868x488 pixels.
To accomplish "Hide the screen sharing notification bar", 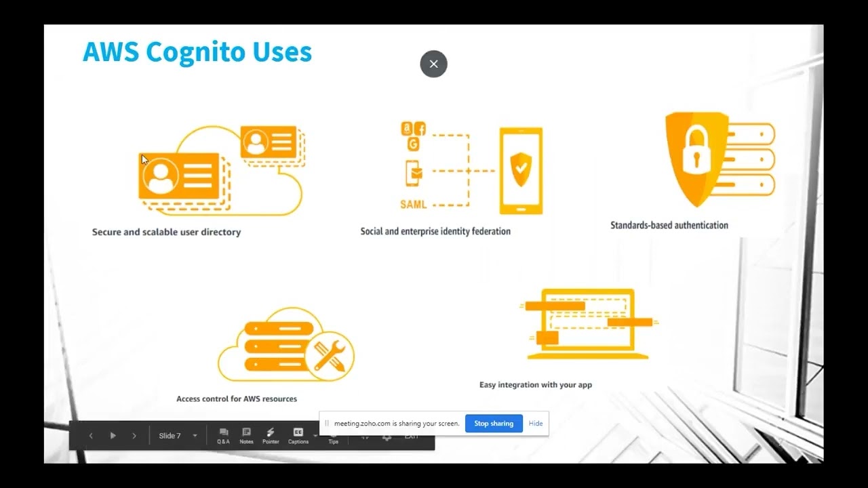I will point(536,423).
